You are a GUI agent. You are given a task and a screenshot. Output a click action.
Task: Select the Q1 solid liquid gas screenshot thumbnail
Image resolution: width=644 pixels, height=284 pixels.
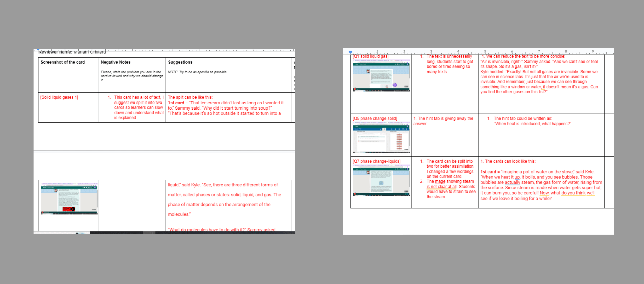pyautogui.click(x=381, y=76)
